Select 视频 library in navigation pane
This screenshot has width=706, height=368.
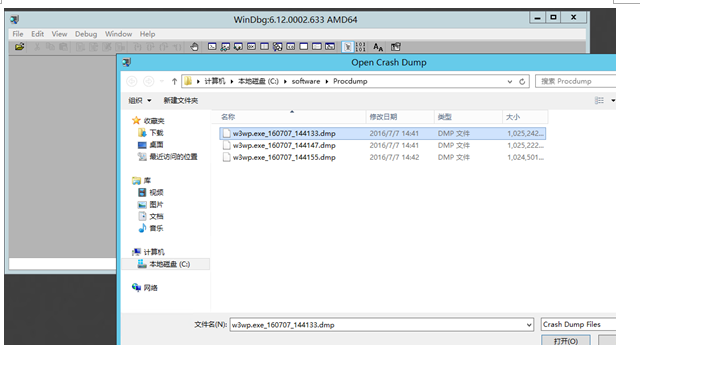[x=151, y=192]
